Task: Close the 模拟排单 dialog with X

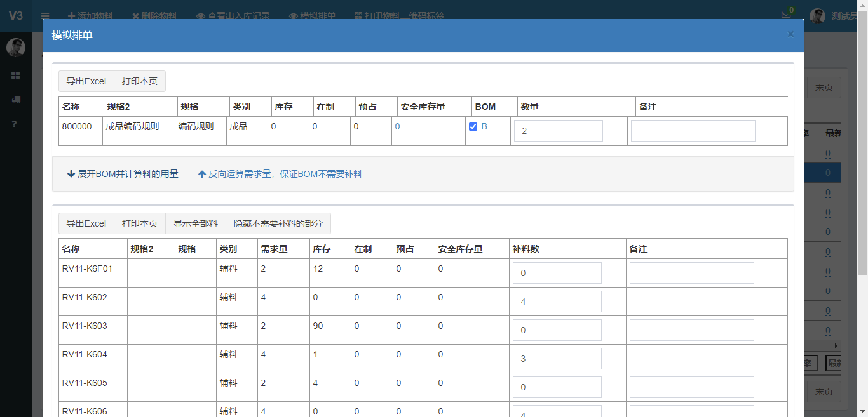Action: tap(790, 34)
